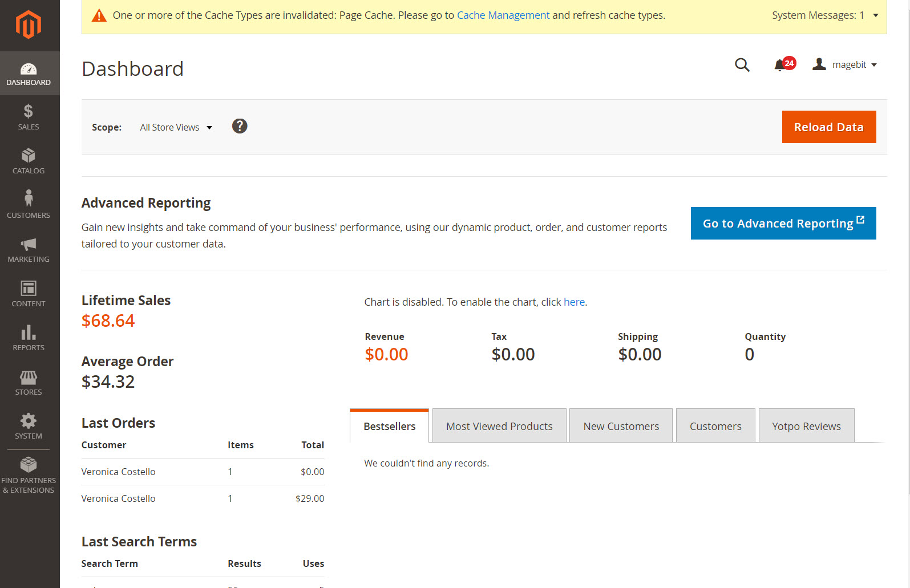Image resolution: width=910 pixels, height=588 pixels.
Task: Open the Customers sidebar menu
Action: [29, 205]
